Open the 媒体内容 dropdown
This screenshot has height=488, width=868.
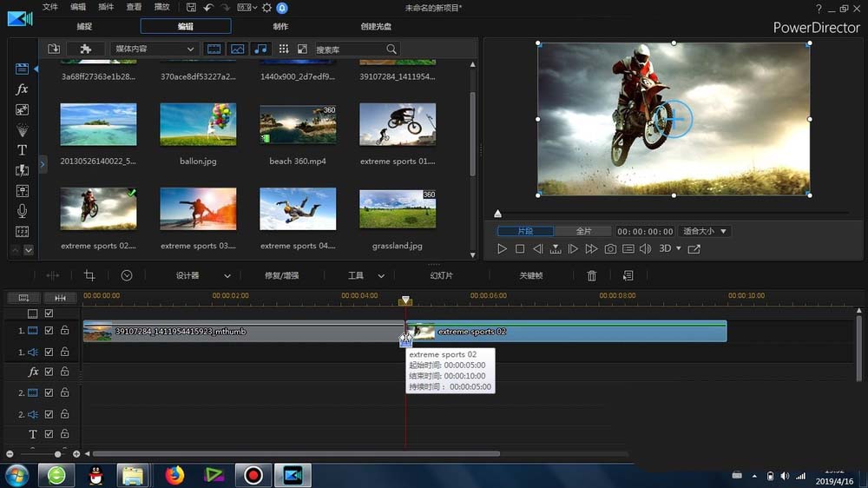point(154,49)
